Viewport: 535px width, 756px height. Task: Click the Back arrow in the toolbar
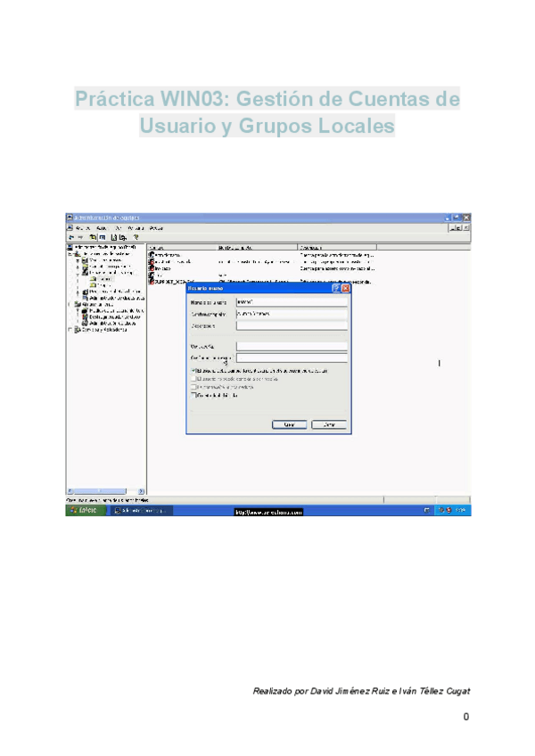(x=71, y=237)
